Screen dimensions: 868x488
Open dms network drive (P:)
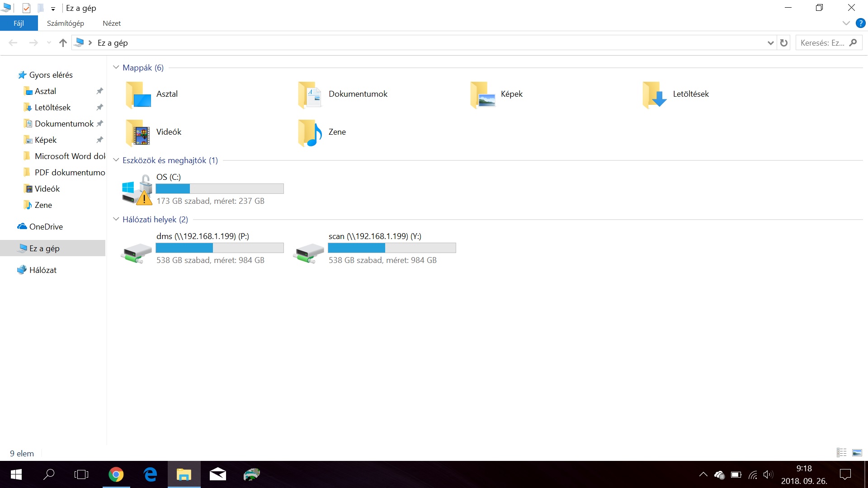pos(136,252)
